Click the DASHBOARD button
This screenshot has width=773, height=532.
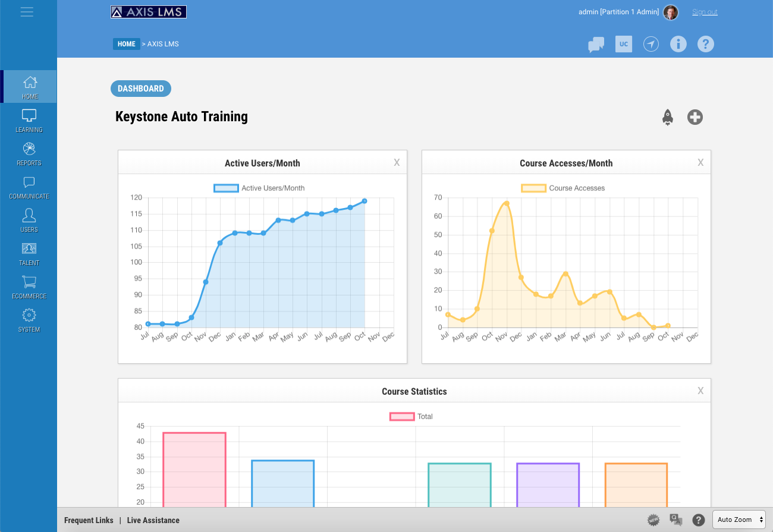[141, 89]
